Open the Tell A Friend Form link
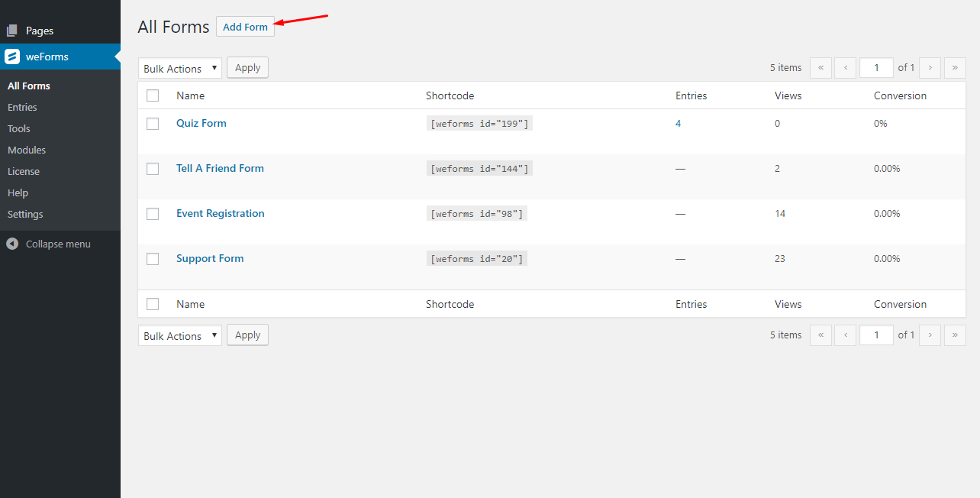The width and height of the screenshot is (980, 498). tap(220, 168)
